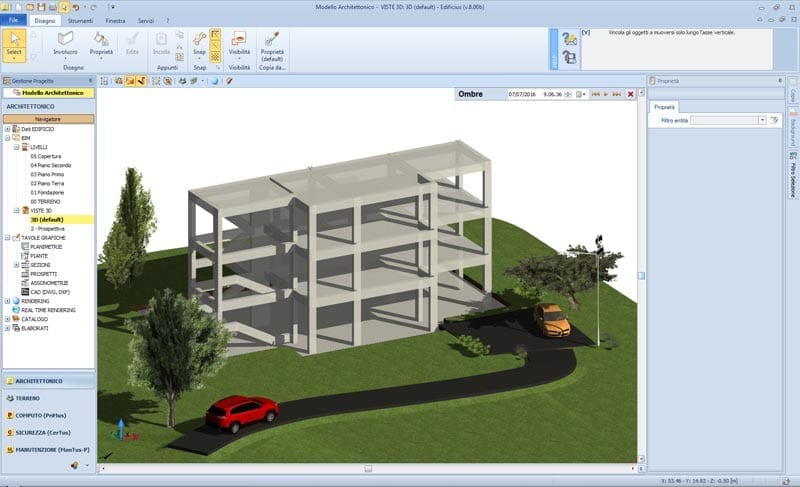800x487 pixels.
Task: Expand the RENDERING tree node
Action: pos(7,300)
